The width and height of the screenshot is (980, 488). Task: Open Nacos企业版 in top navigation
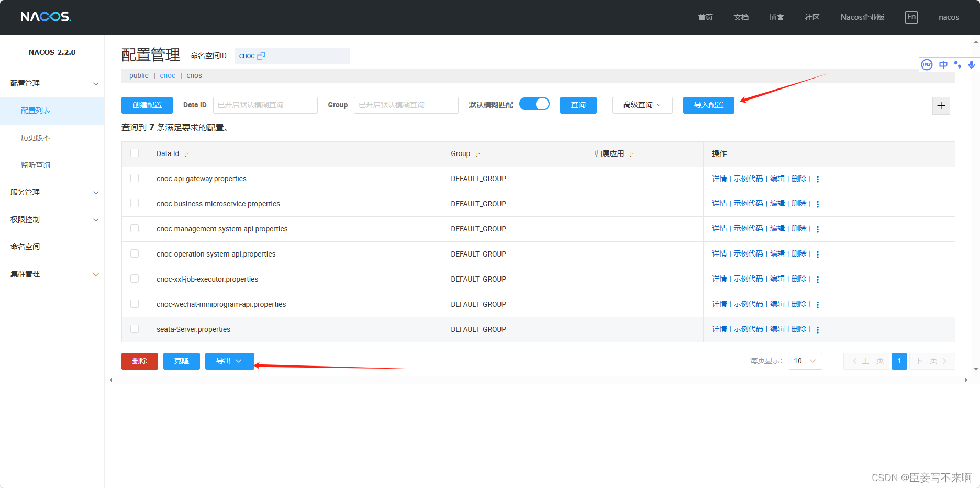click(x=862, y=17)
